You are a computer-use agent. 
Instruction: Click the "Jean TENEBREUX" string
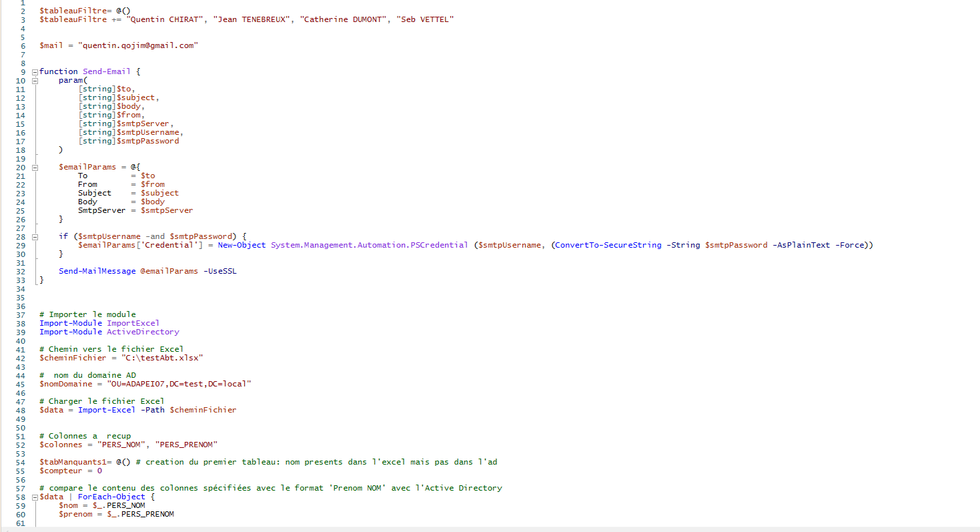pos(252,19)
